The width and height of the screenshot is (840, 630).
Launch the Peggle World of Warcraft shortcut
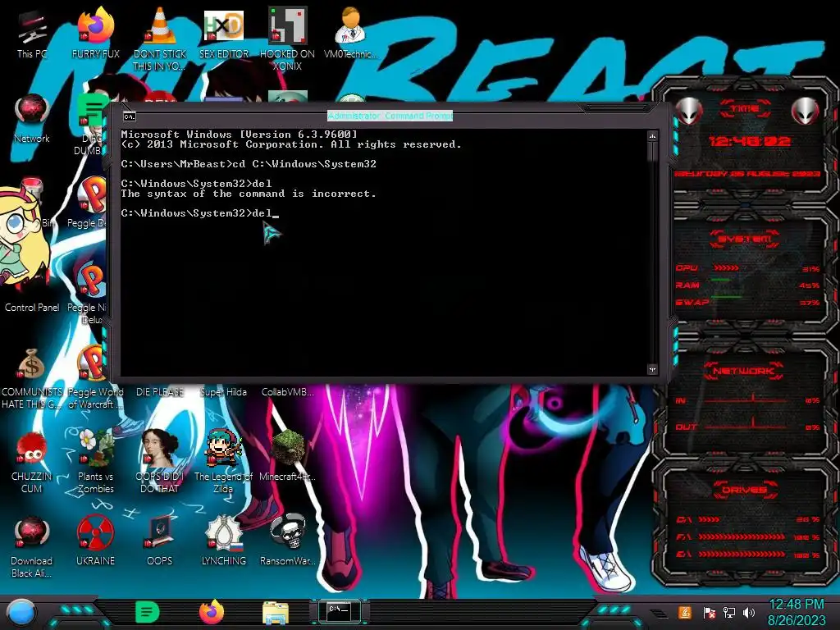pos(95,377)
